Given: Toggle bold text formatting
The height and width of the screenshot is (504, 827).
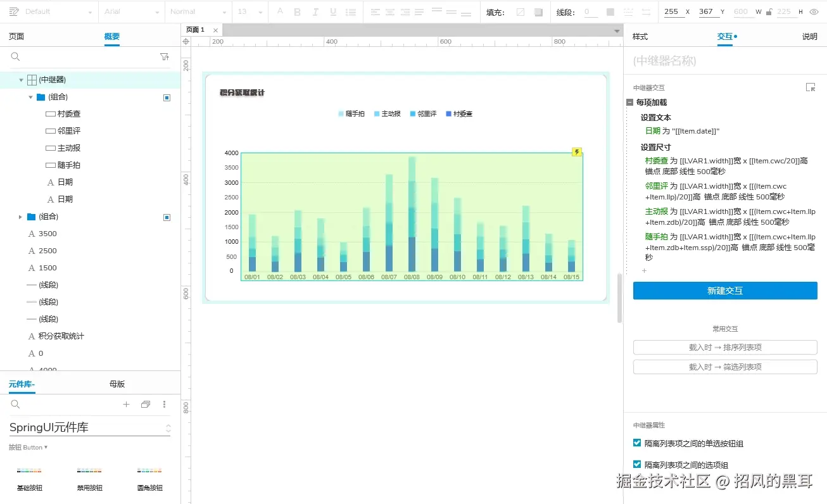Looking at the screenshot, I should click(x=298, y=11).
